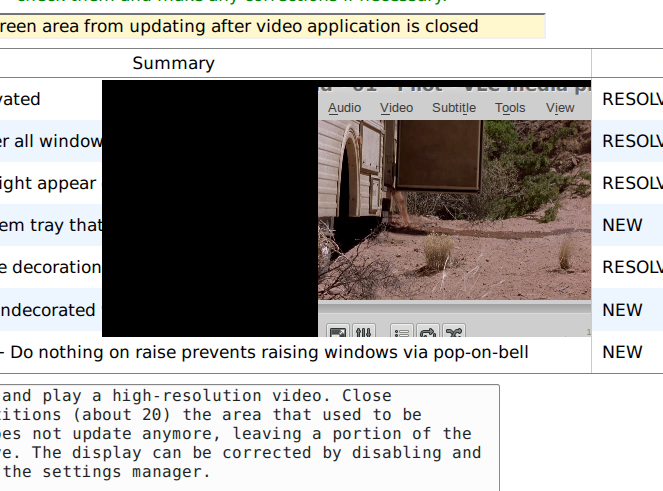Click the VLC video playback area

[454, 210]
